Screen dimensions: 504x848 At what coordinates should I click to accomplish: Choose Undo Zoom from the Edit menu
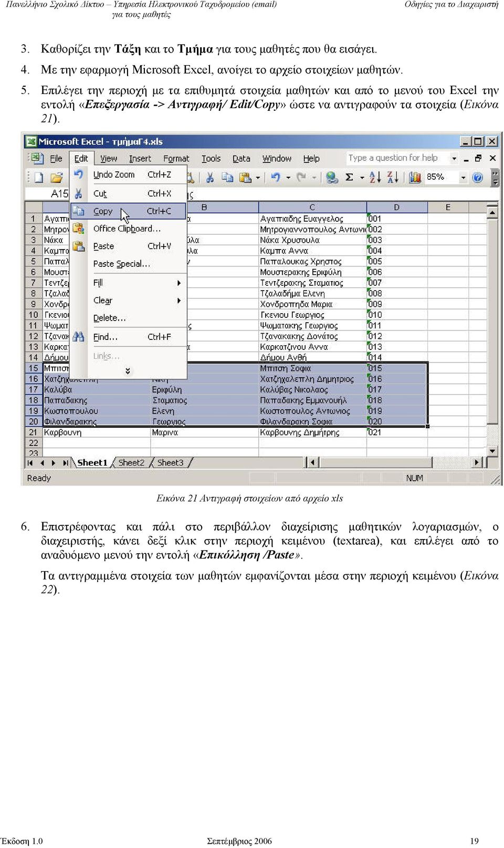click(x=129, y=174)
